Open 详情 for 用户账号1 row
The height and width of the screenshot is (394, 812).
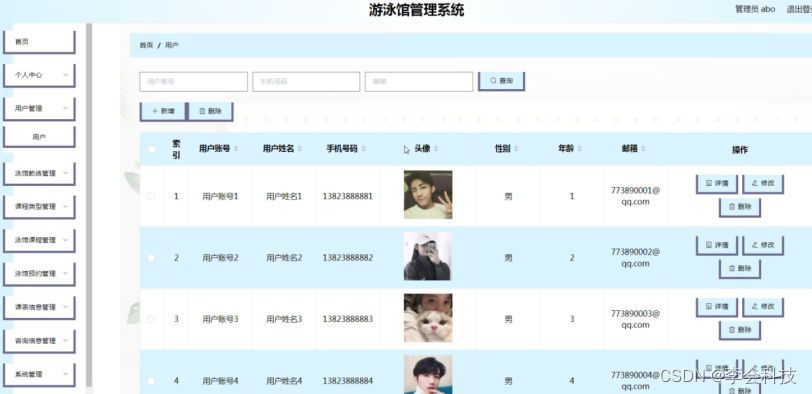(717, 184)
